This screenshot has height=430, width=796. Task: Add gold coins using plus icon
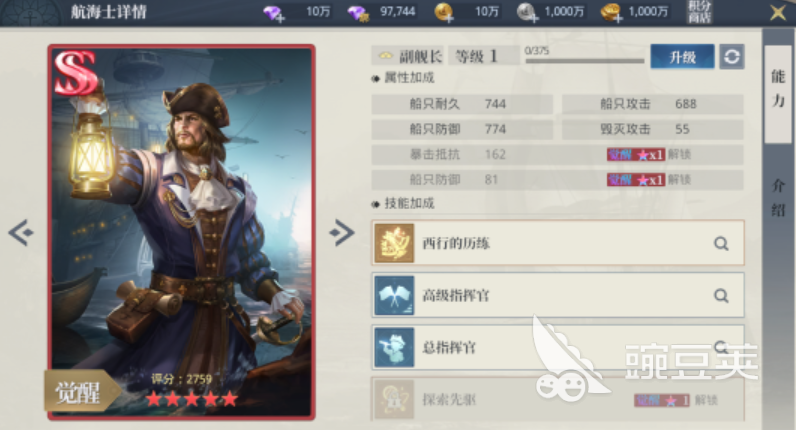point(612,13)
